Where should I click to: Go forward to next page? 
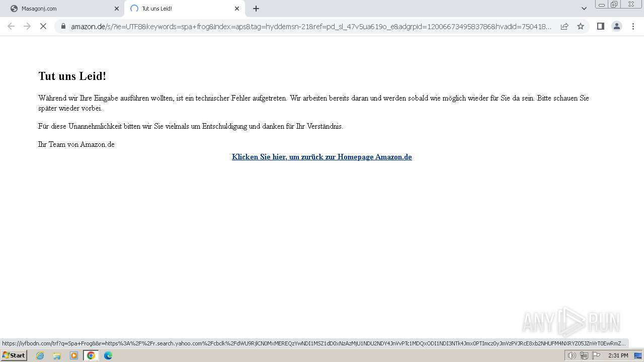[x=27, y=26]
